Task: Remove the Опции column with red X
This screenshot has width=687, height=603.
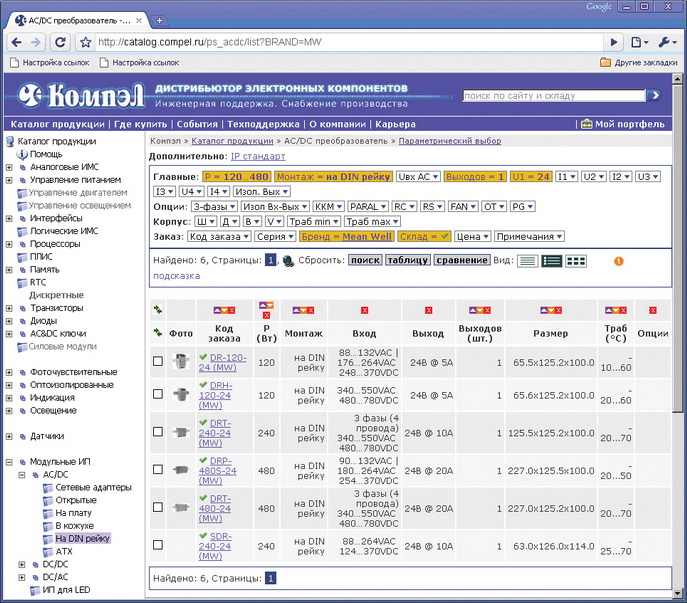Action: [x=653, y=310]
